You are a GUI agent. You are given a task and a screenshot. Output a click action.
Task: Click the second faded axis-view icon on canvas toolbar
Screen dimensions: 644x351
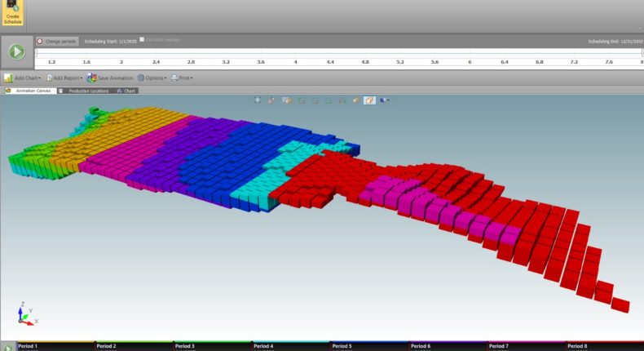[x=315, y=101]
